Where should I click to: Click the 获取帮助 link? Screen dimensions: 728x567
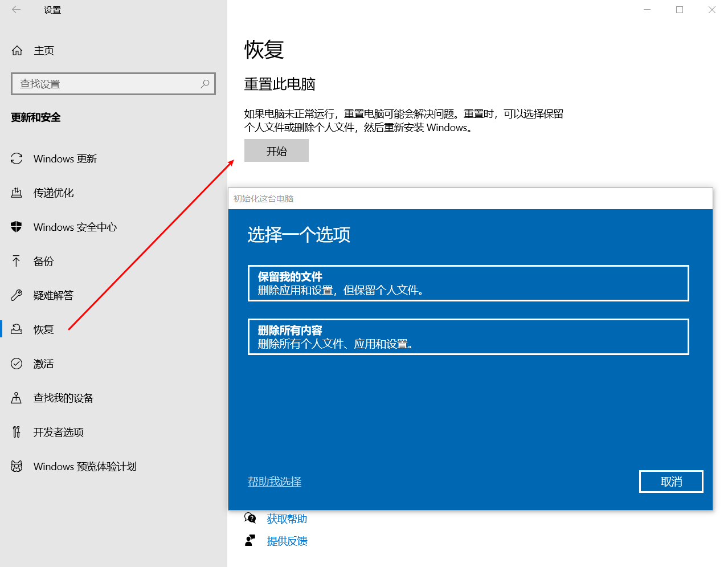[287, 519]
